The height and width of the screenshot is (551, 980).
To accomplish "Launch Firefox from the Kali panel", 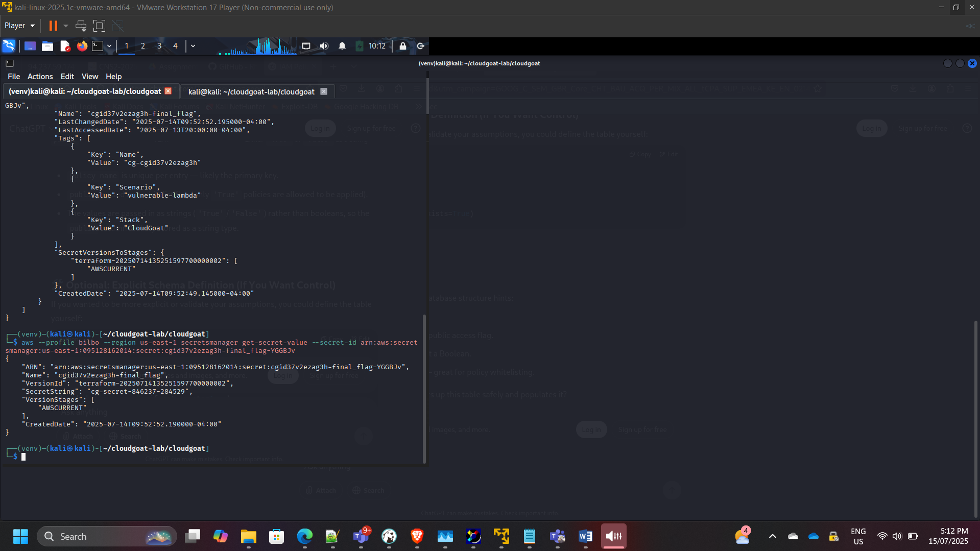I will pyautogui.click(x=82, y=46).
